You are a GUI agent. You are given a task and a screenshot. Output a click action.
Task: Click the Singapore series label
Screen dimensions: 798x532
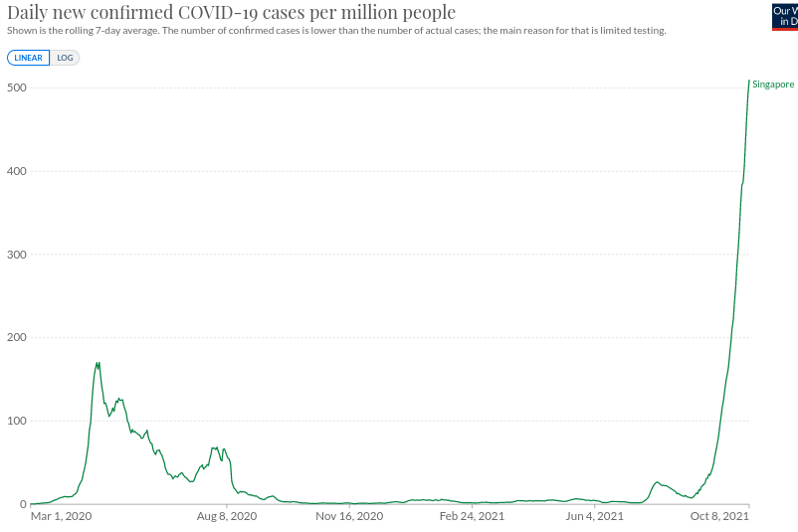tap(773, 85)
